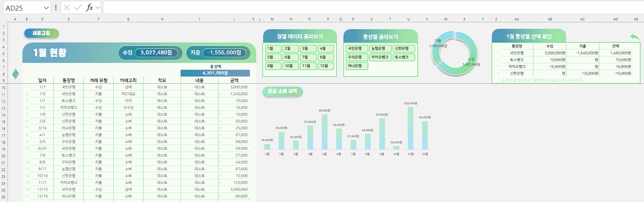Click the formula bar Enter checkmark icon

click(x=78, y=8)
